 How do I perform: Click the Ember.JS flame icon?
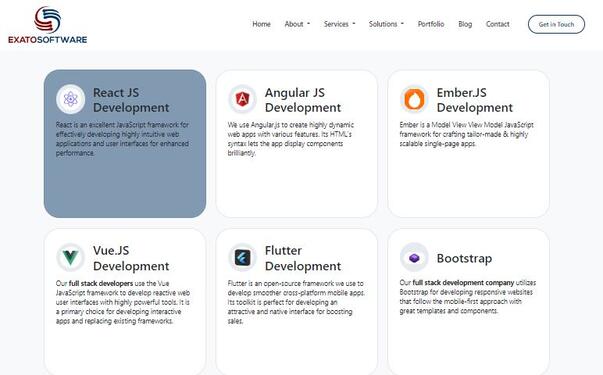click(x=414, y=99)
